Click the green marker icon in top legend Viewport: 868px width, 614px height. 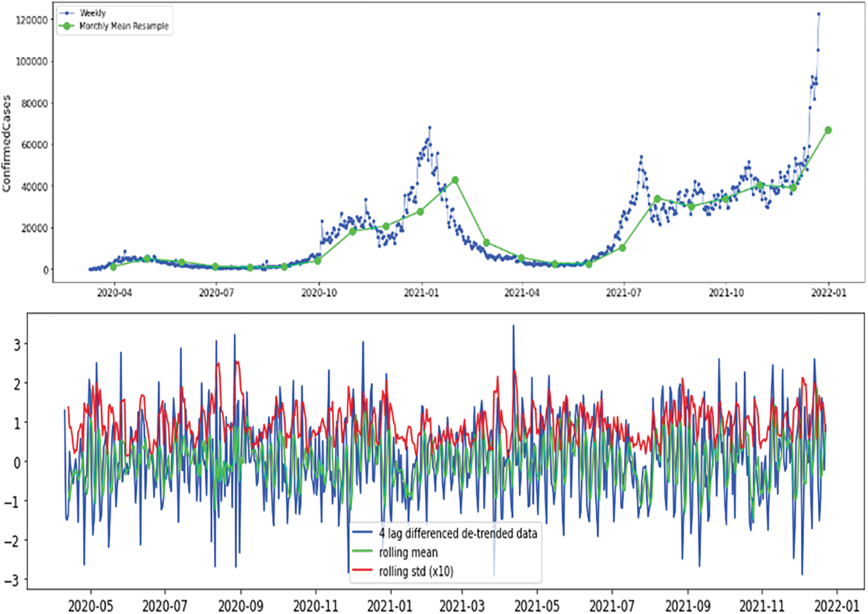(67, 26)
